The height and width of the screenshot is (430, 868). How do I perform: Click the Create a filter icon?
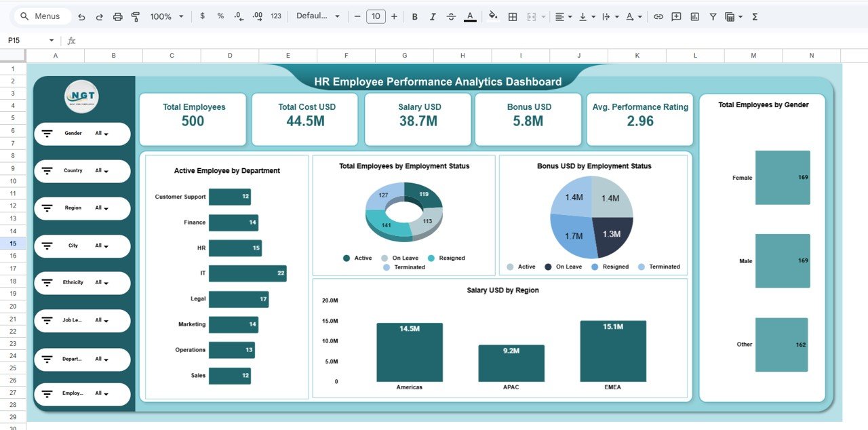click(713, 16)
